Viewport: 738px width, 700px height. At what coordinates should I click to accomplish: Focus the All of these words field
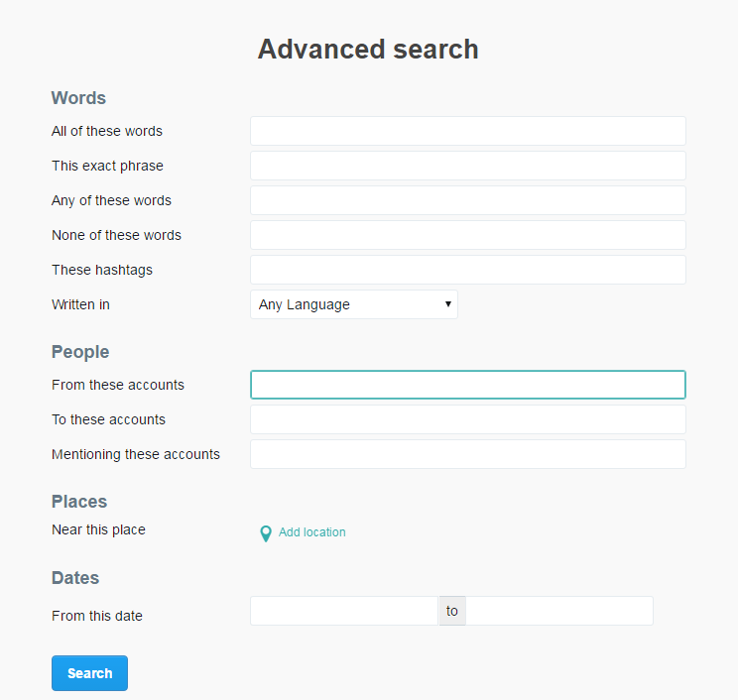(x=468, y=131)
